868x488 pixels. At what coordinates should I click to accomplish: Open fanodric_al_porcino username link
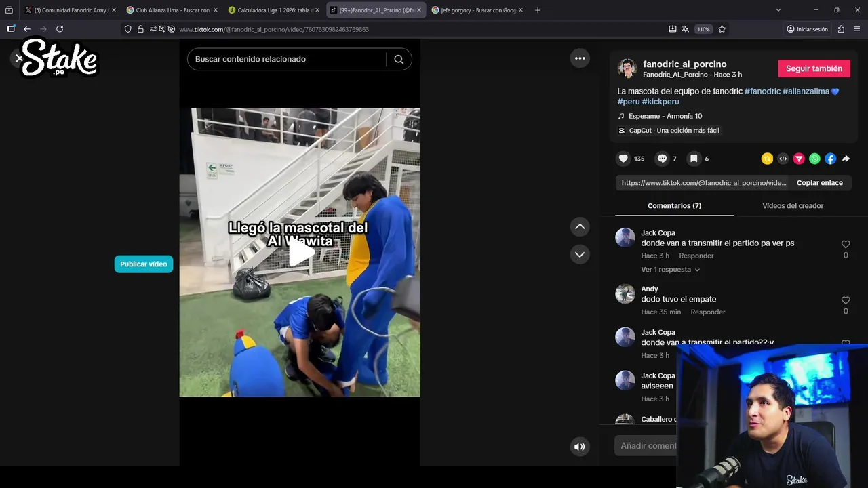coord(684,64)
